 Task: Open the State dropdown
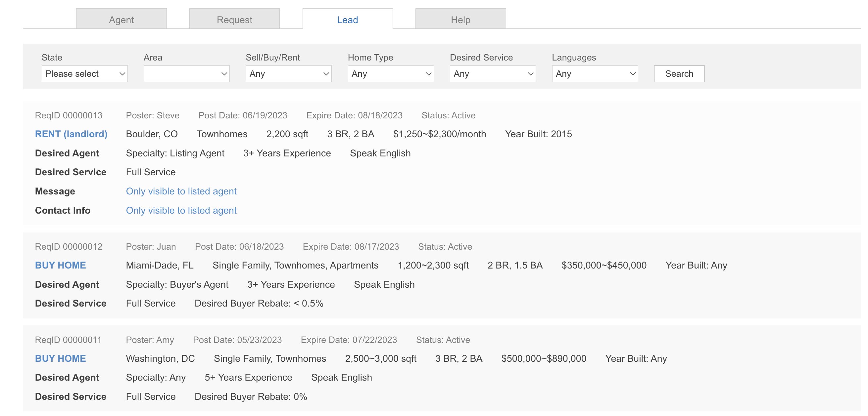point(84,74)
